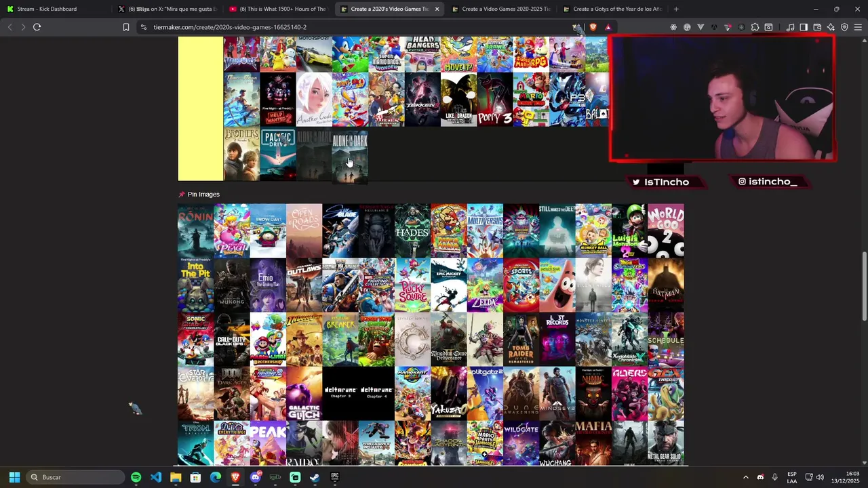Select the Mafia game cover
Screen dimensions: 868x488
[593, 443]
